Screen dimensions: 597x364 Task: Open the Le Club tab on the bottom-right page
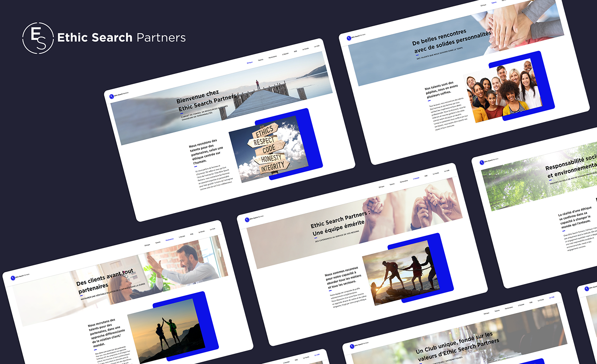click(552, 298)
